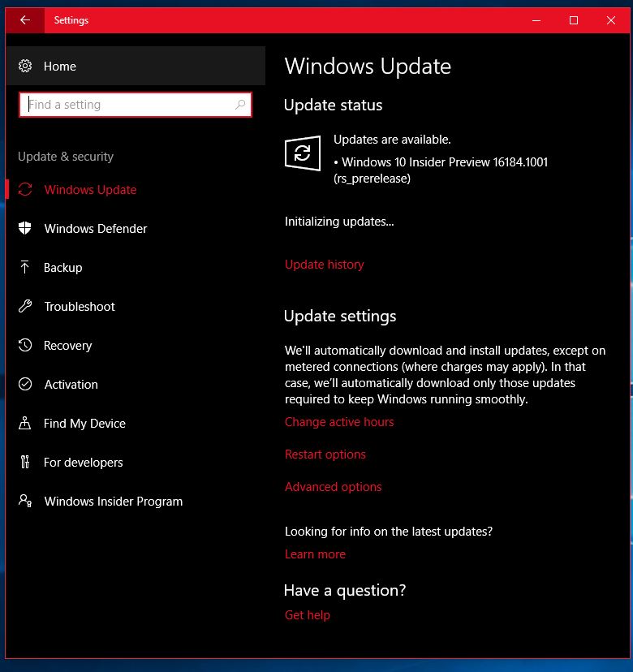Close the Settings window

(x=611, y=20)
